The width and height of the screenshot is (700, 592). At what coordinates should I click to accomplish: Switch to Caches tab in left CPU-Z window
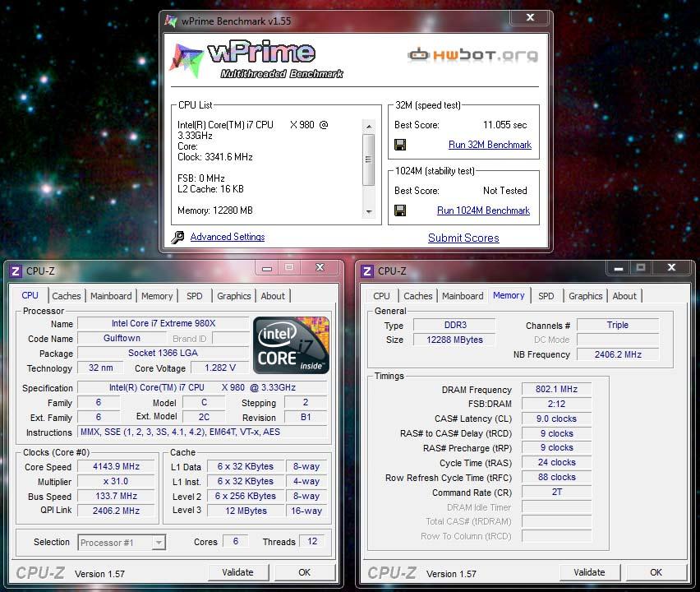[x=66, y=296]
